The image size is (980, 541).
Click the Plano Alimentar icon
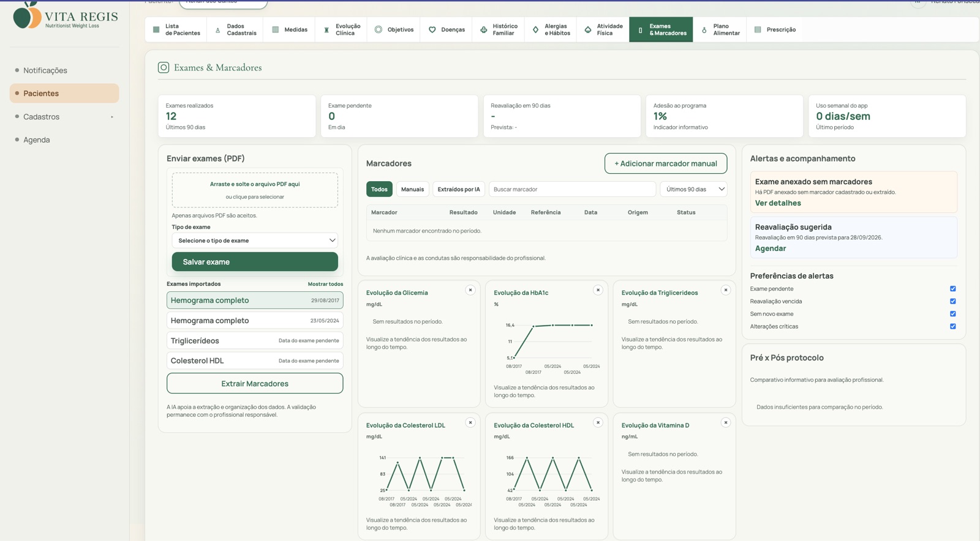(x=704, y=29)
